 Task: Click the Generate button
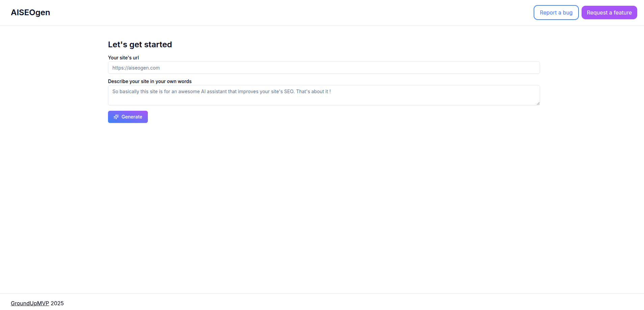(128, 117)
